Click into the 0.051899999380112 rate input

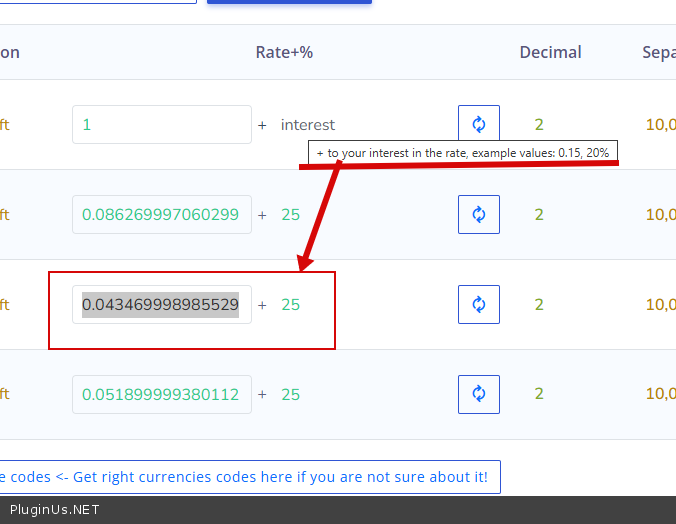(x=161, y=395)
